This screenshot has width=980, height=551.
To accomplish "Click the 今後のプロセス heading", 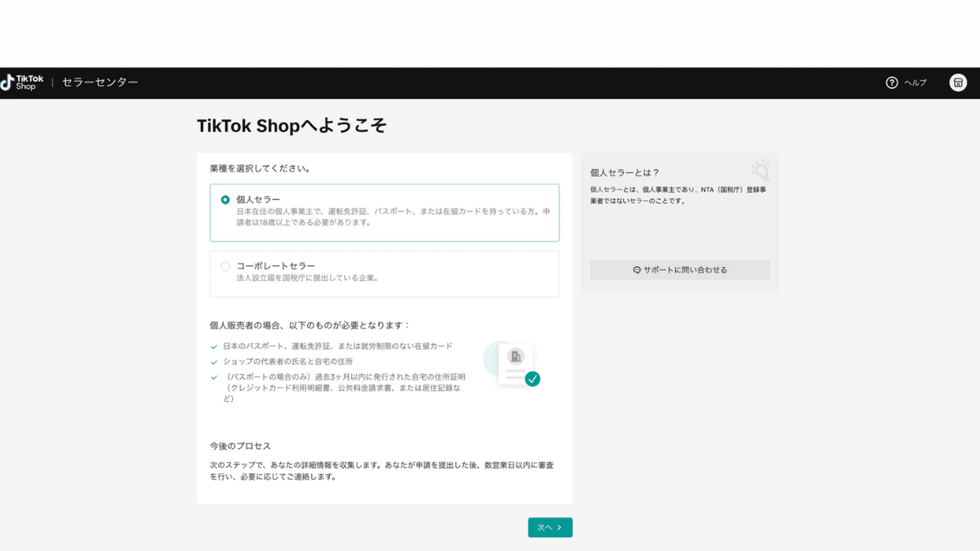I will [x=240, y=447].
